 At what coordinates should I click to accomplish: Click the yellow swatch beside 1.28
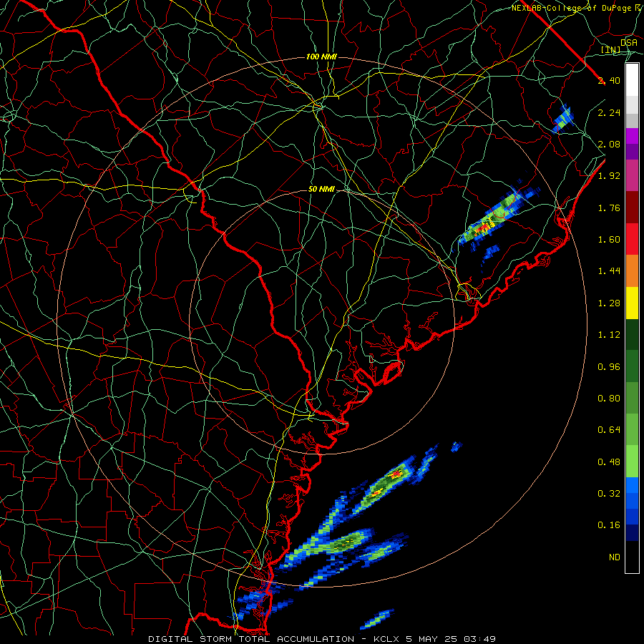632,303
